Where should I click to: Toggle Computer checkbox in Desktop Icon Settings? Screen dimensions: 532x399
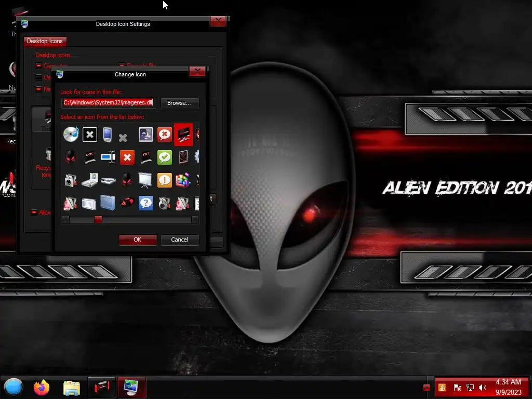coord(38,66)
